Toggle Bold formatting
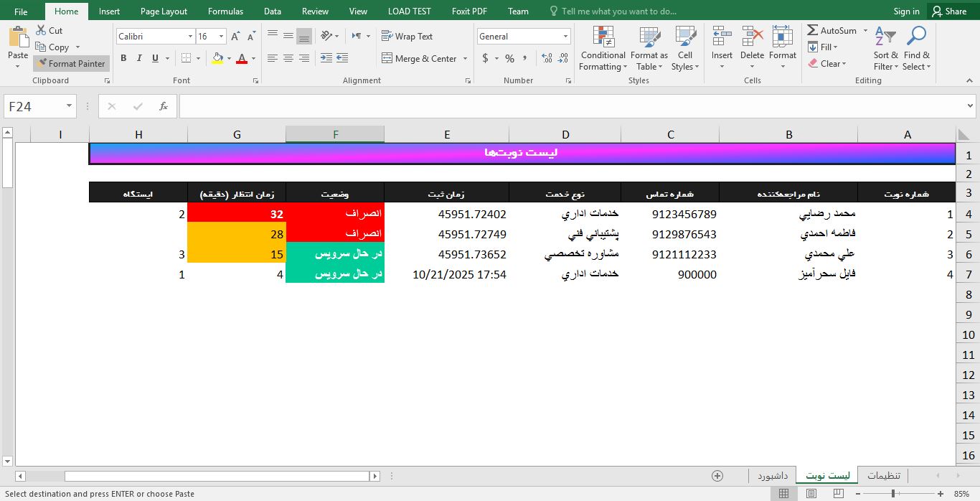 pyautogui.click(x=123, y=58)
